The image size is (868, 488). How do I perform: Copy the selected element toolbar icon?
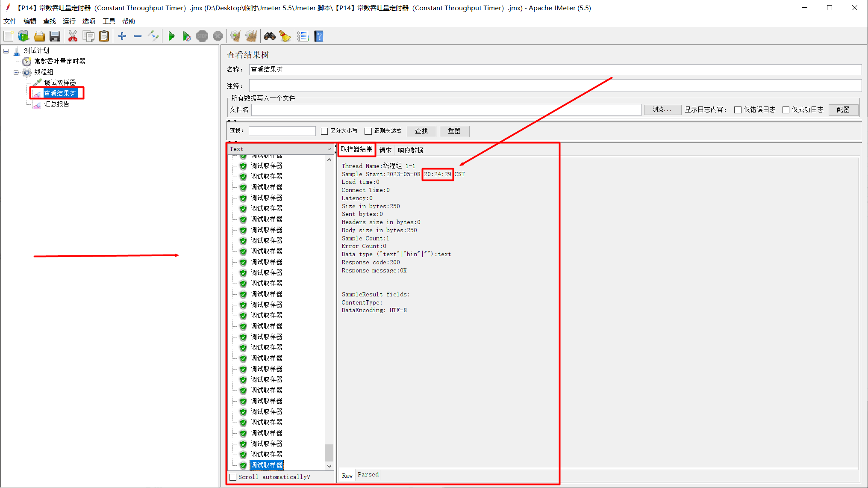(89, 36)
